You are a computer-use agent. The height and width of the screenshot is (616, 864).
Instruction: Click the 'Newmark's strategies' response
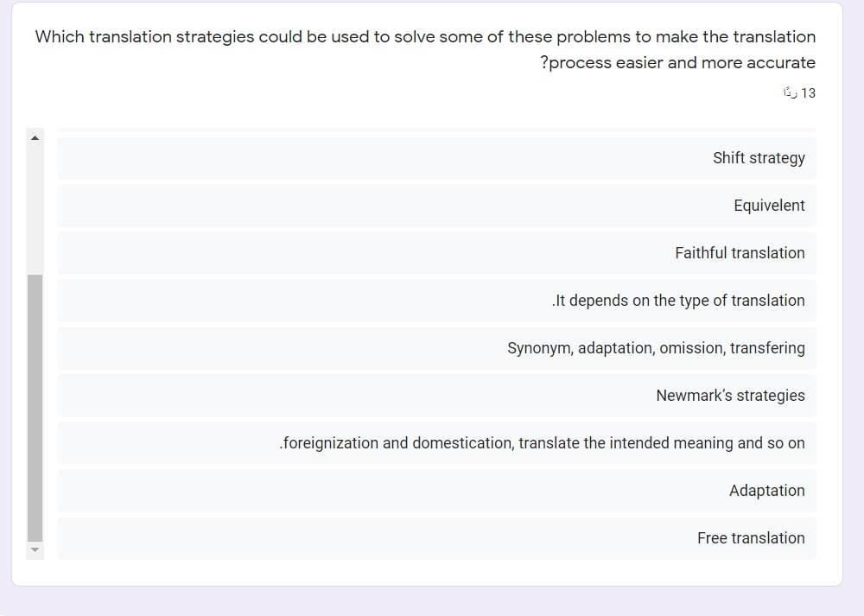click(x=436, y=396)
